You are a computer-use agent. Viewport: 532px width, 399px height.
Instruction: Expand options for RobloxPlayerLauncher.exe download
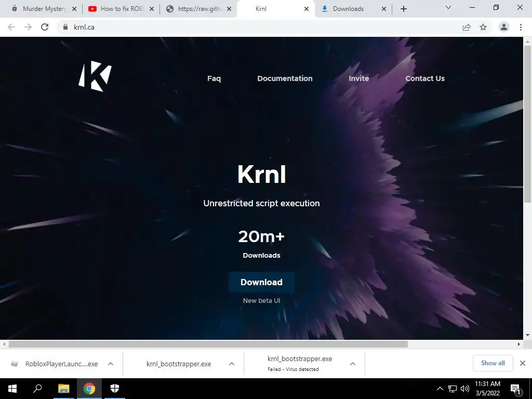[111, 364]
